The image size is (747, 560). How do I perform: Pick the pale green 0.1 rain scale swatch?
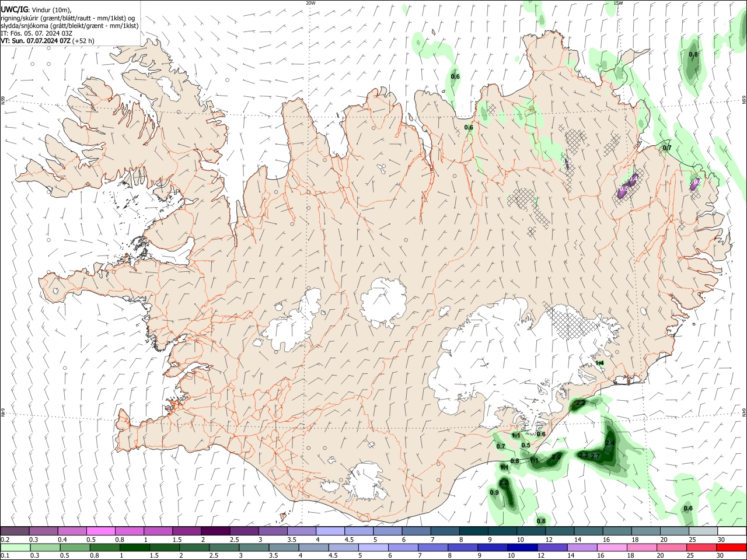(x=15, y=547)
